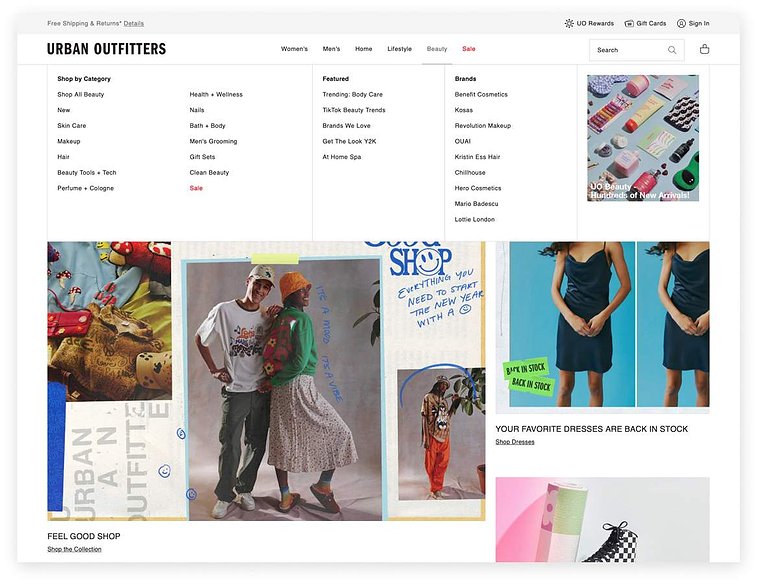The width and height of the screenshot is (759, 584).
Task: Click the Feel Good Shop heading
Action: 84,536
